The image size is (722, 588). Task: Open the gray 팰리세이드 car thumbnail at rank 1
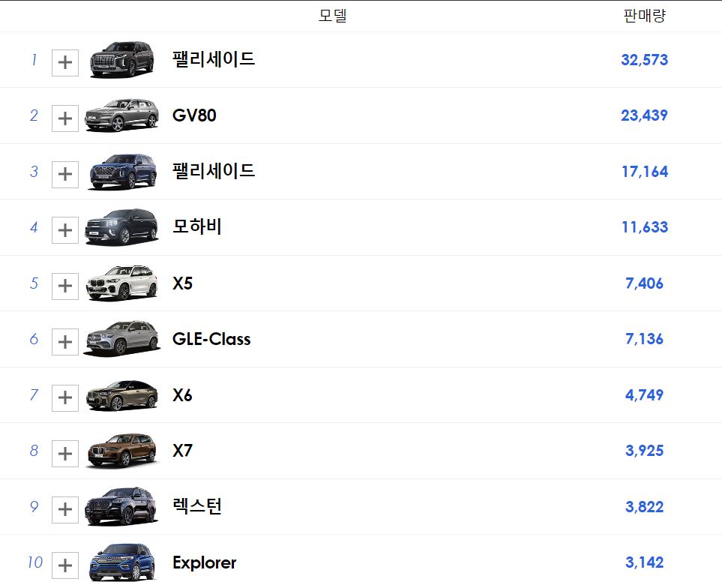(121, 60)
